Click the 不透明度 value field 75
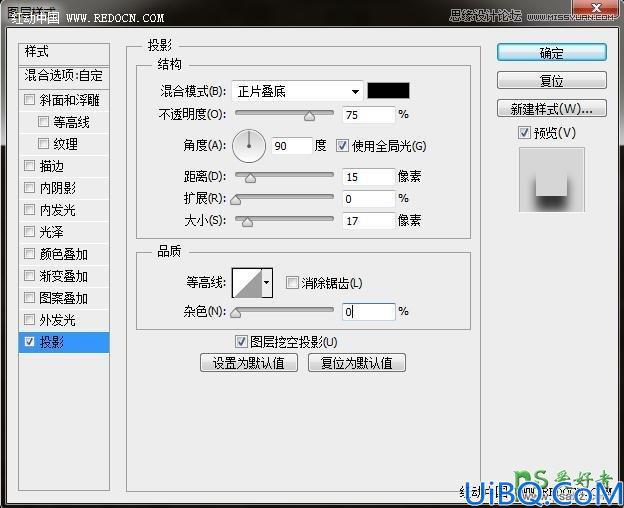The width and height of the screenshot is (624, 508). pos(369,115)
